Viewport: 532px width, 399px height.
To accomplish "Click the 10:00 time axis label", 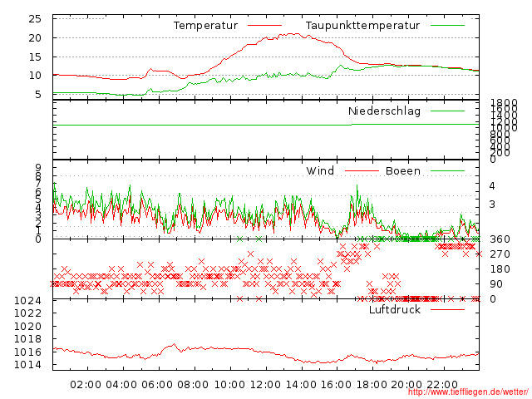I will [x=229, y=385].
